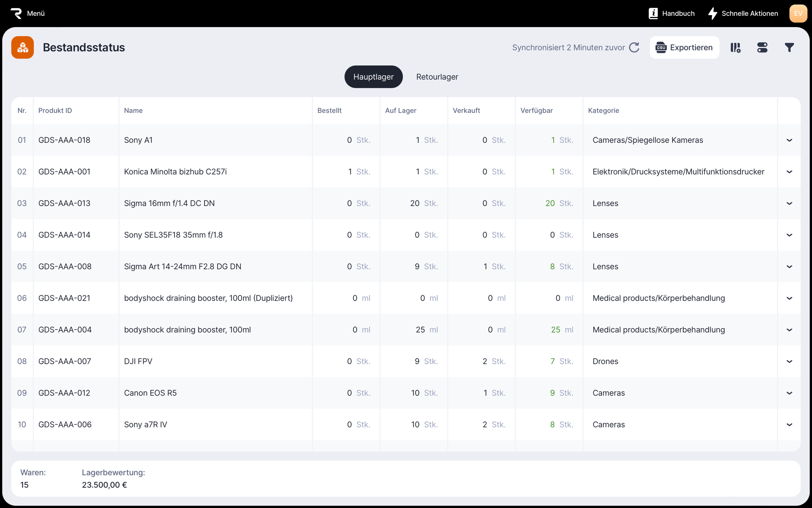Open the EV user avatar
This screenshot has width=812, height=508.
(x=798, y=13)
